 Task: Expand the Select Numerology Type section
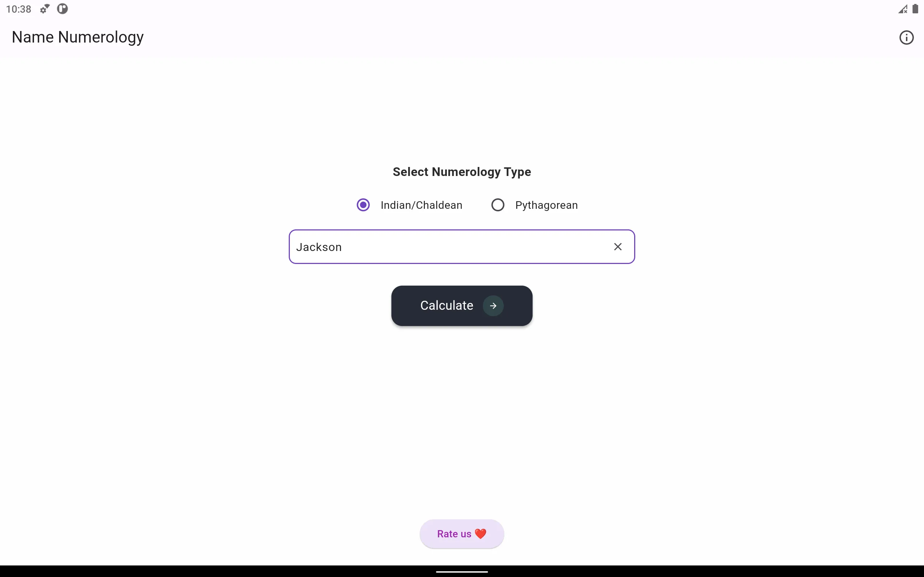coord(462,172)
